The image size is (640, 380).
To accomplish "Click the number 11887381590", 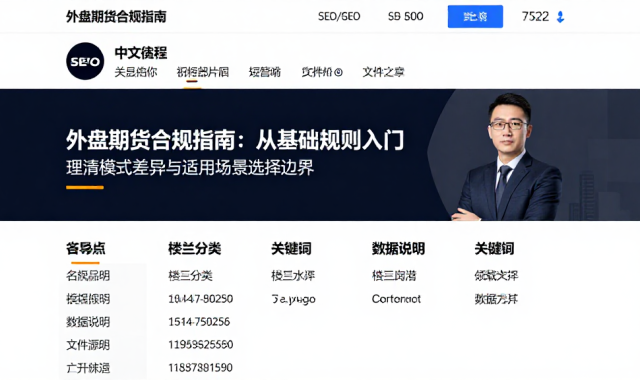I will tap(200, 367).
